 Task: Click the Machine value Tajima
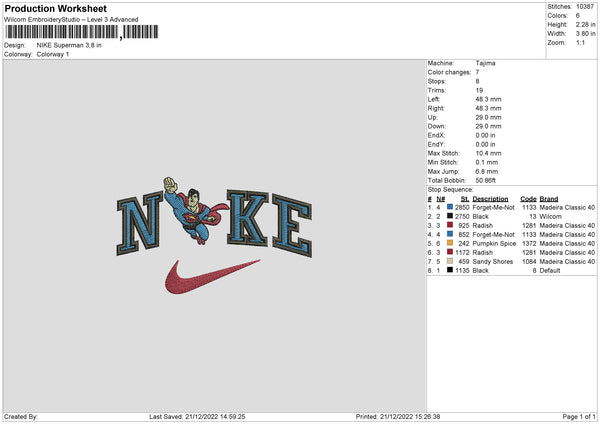click(x=485, y=63)
